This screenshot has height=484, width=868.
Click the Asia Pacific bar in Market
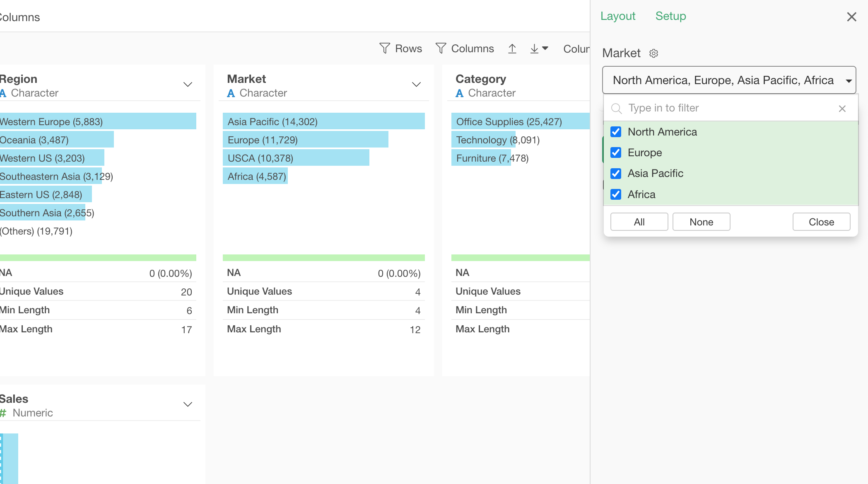(x=323, y=121)
